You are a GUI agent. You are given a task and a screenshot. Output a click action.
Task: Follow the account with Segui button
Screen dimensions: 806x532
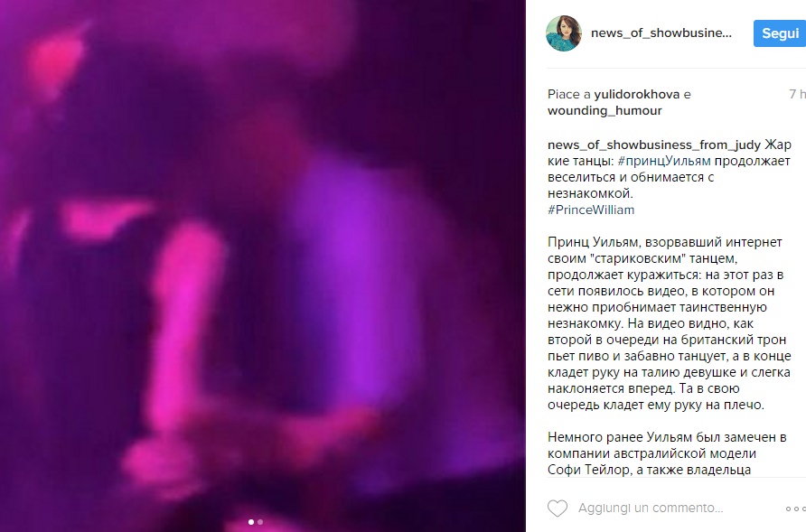coord(780,33)
